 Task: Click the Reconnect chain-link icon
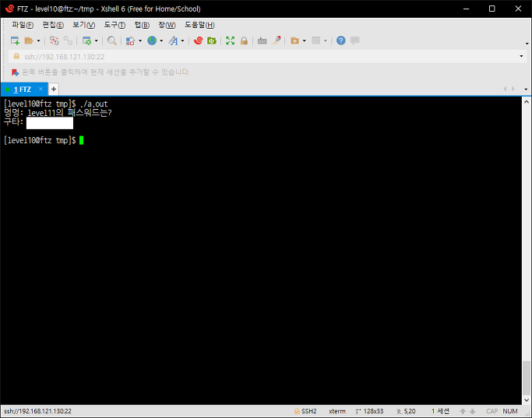pos(68,40)
